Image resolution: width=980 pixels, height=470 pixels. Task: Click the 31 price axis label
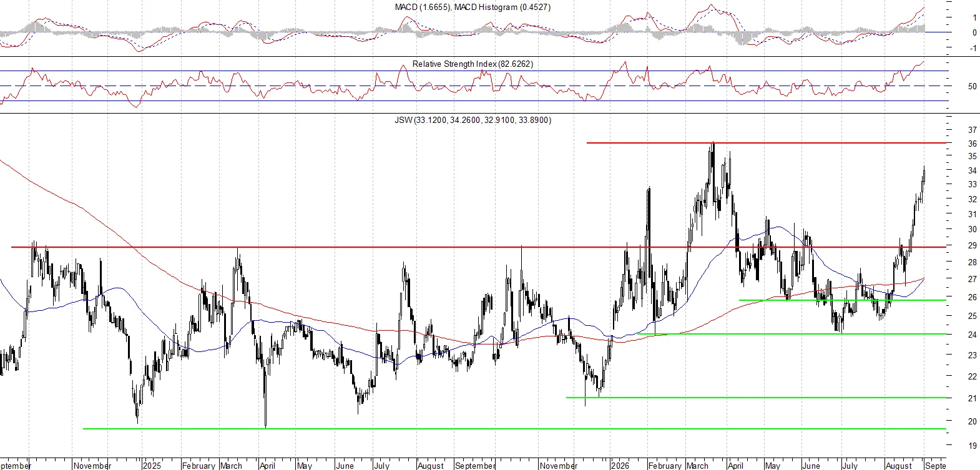[973, 214]
